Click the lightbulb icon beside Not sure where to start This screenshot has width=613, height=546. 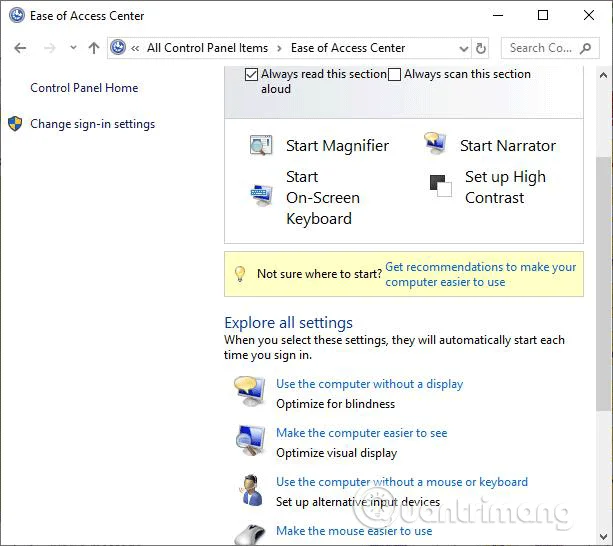click(x=240, y=274)
